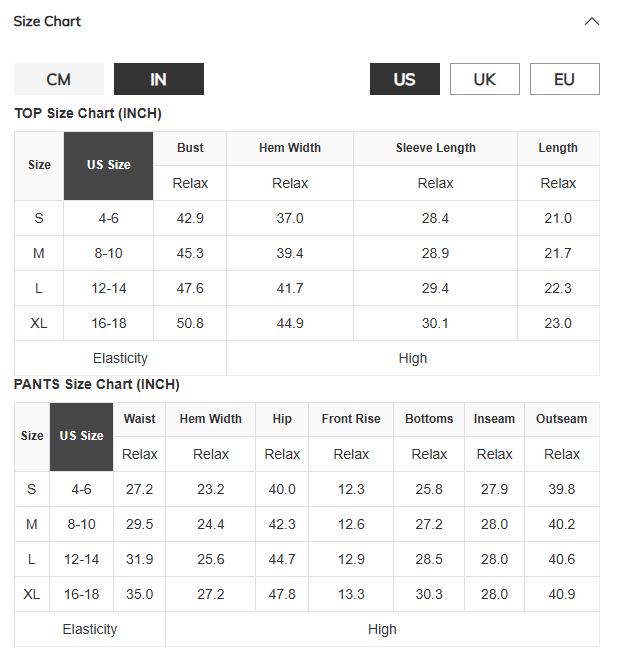Select the US sizing tab
Image resolution: width=644 pixels, height=670 pixels.
point(405,79)
